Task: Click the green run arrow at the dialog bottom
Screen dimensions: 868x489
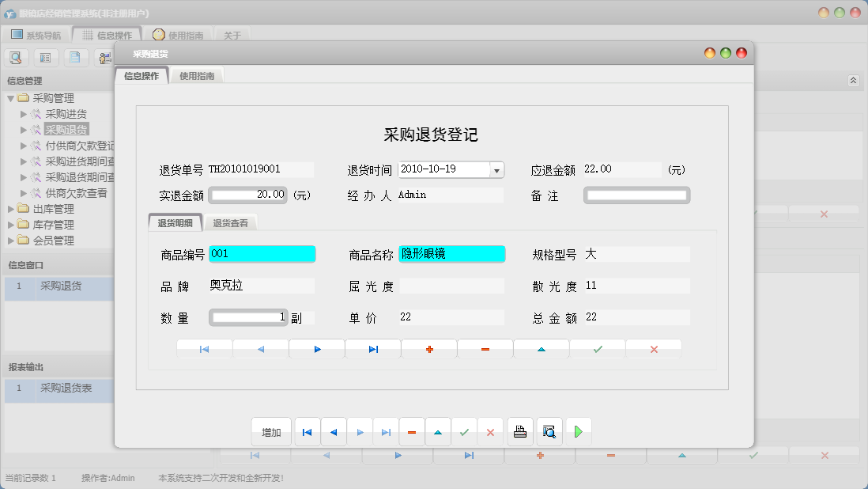Action: pos(578,431)
